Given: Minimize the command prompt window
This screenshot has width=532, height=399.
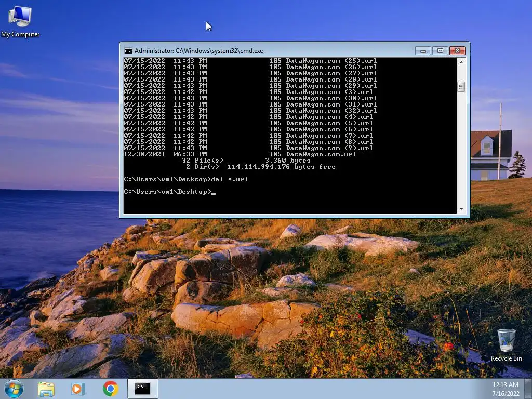Looking at the screenshot, I should (x=423, y=51).
